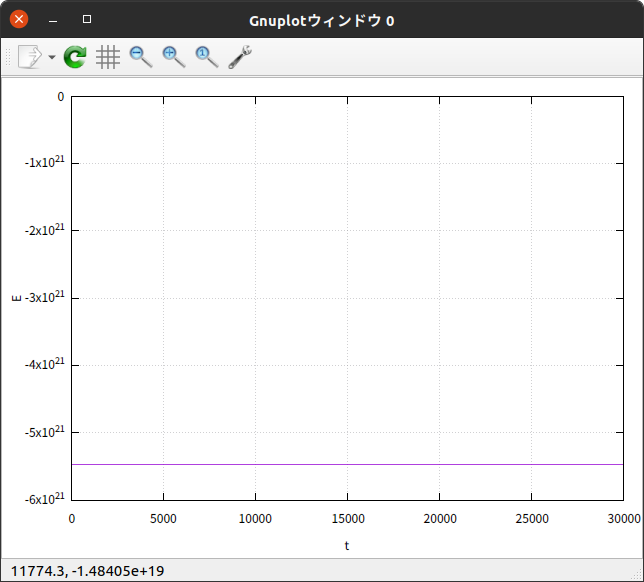The image size is (644, 582).
Task: Click the x-axis label 30000
Action: click(624, 519)
